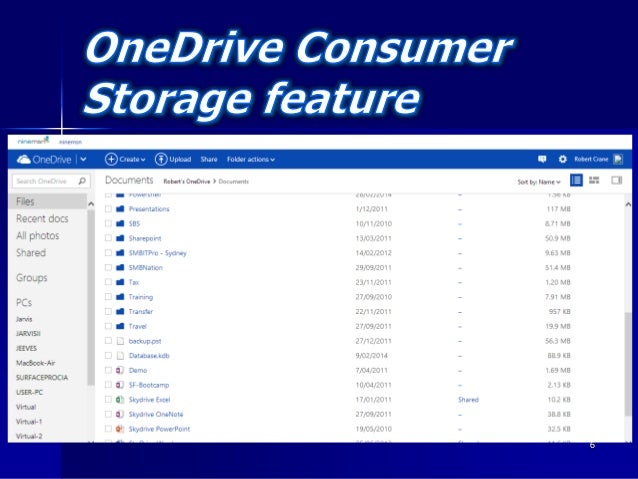
Task: Check the SBS folder checkbox
Action: point(108,223)
